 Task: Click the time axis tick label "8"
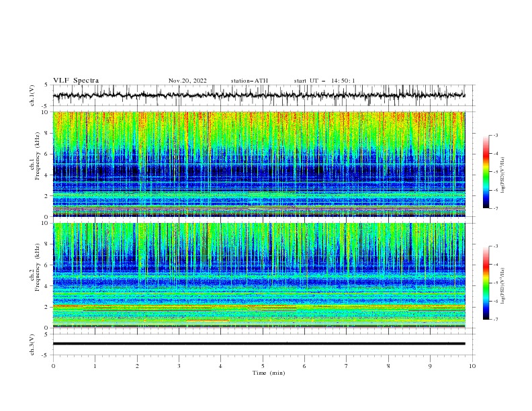(x=388, y=366)
